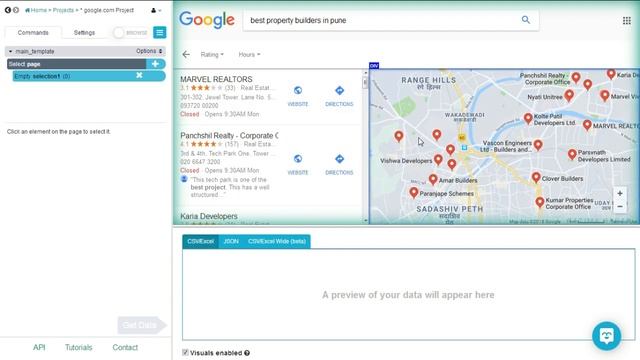Delete the Empty selection1 command
The height and width of the screenshot is (360, 640).
tap(139, 76)
